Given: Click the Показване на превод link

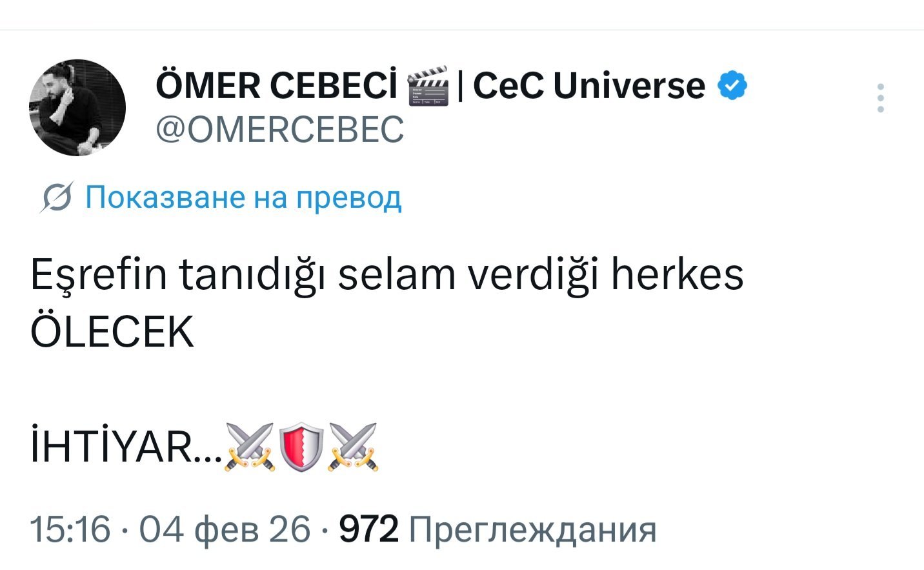Looking at the screenshot, I should [243, 197].
